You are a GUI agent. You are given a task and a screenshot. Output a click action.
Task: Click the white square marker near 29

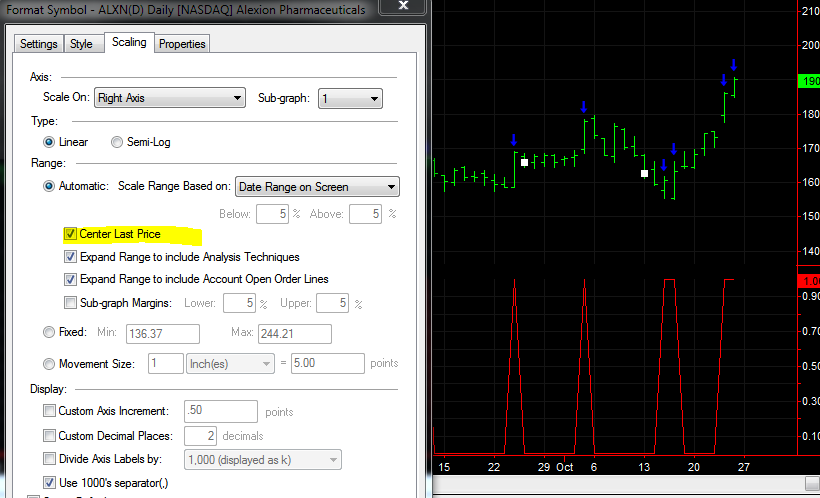coord(525,162)
